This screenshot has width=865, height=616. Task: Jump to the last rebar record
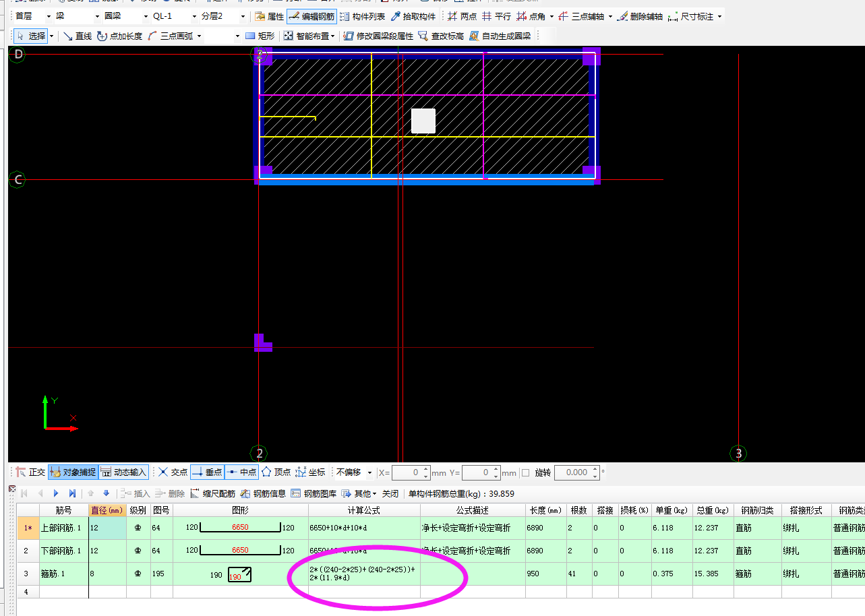click(x=72, y=493)
